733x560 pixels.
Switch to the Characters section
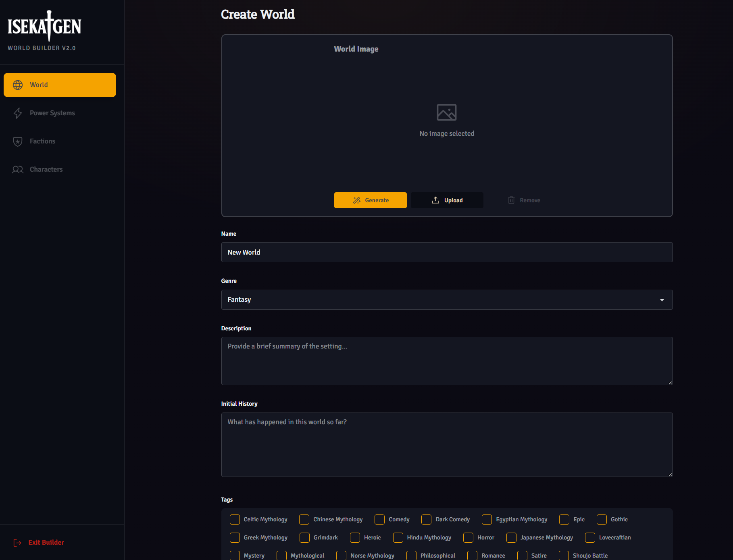pyautogui.click(x=60, y=170)
